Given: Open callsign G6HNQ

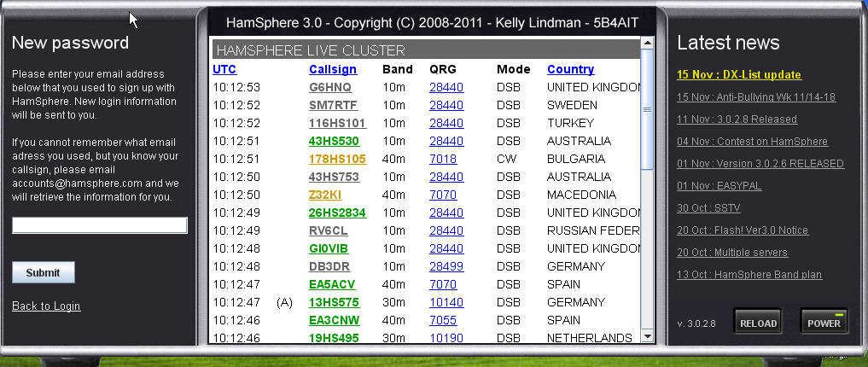Looking at the screenshot, I should pyautogui.click(x=329, y=87).
